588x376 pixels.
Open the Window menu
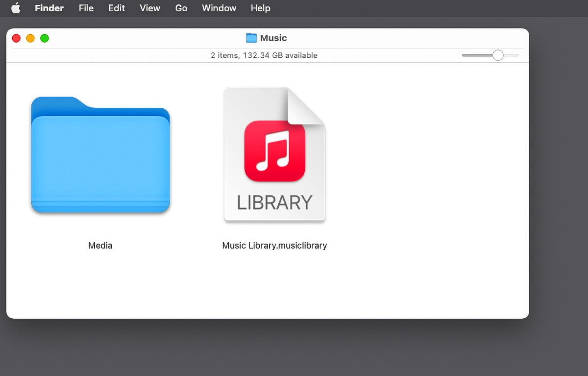[219, 8]
